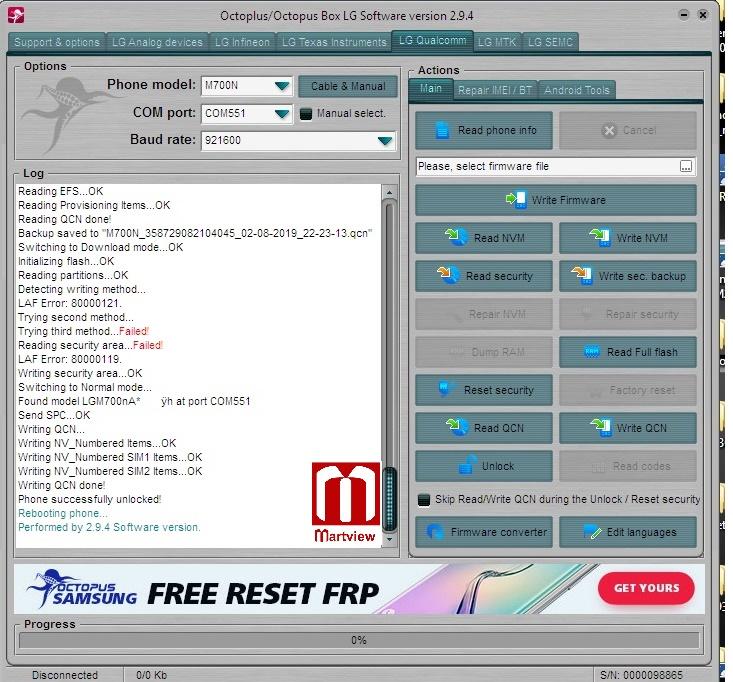Click the Read codes button
The height and width of the screenshot is (682, 733).
[628, 466]
